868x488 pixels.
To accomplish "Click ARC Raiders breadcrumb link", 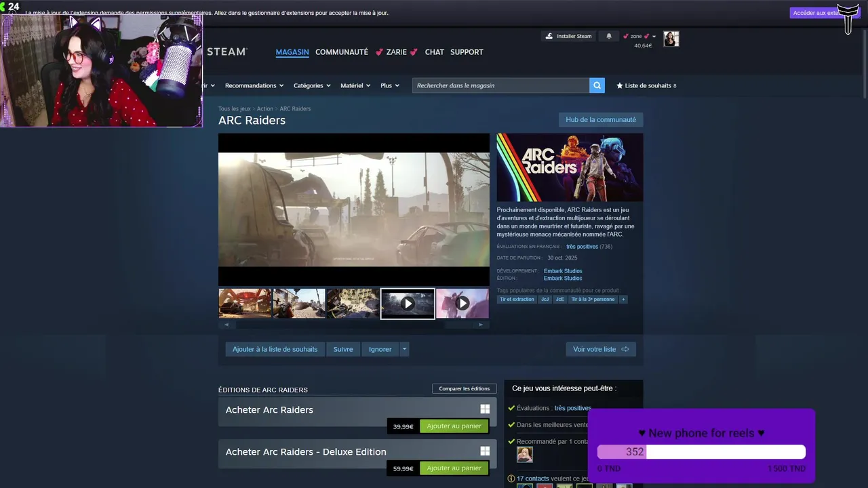I will tap(295, 108).
